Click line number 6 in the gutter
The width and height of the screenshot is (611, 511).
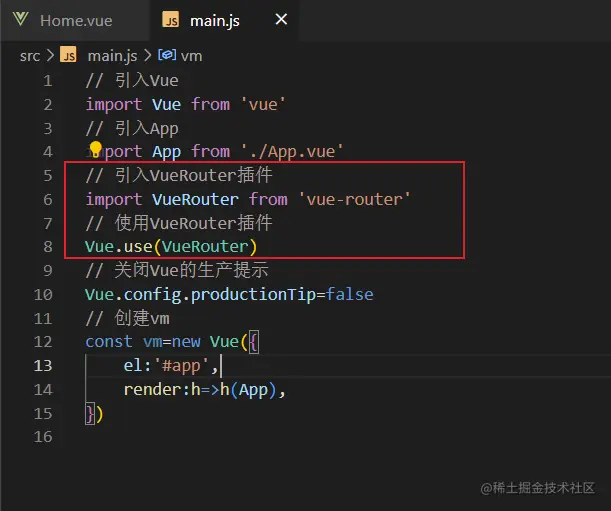point(48,200)
